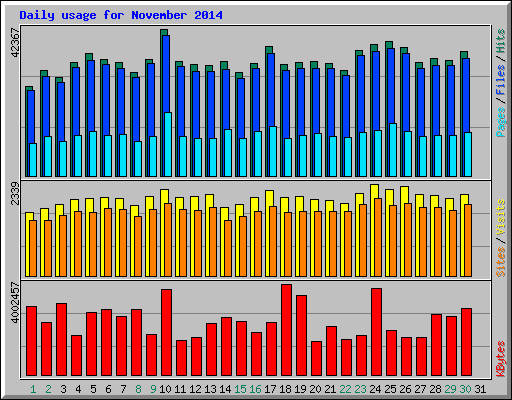Select day label 23 on the axis
512x400 pixels.
(x=360, y=389)
